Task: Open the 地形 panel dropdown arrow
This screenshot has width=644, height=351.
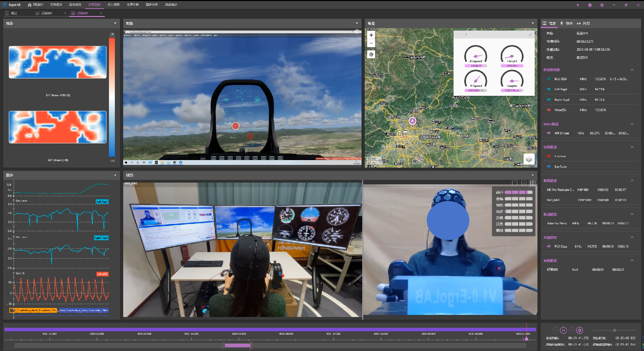Action: (115, 23)
